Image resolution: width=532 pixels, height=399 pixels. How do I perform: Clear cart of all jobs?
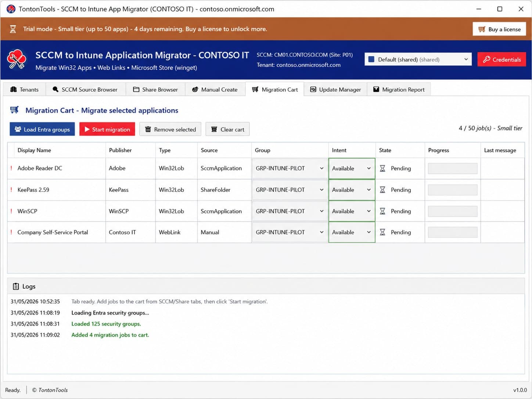[228, 129]
